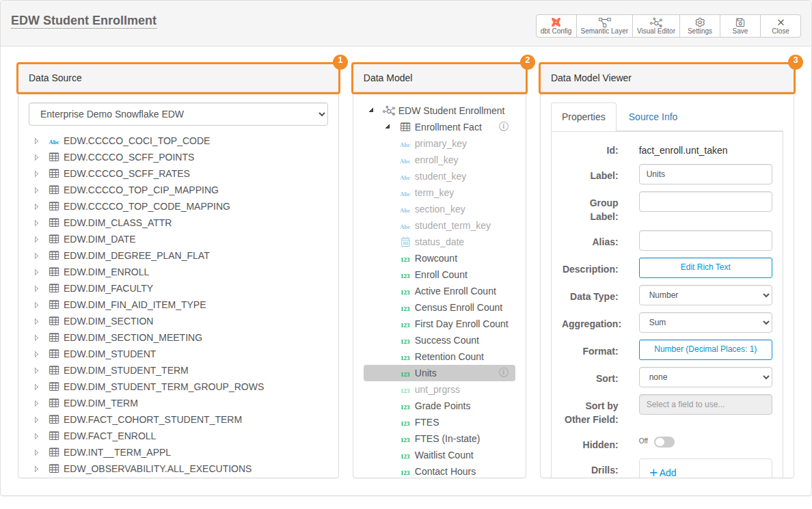Toggle the Hidden switch

(664, 441)
